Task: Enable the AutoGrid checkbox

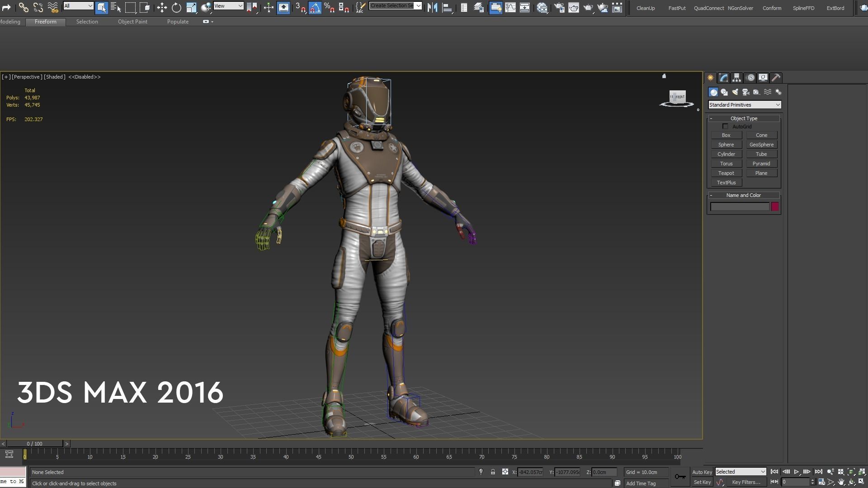Action: point(725,127)
